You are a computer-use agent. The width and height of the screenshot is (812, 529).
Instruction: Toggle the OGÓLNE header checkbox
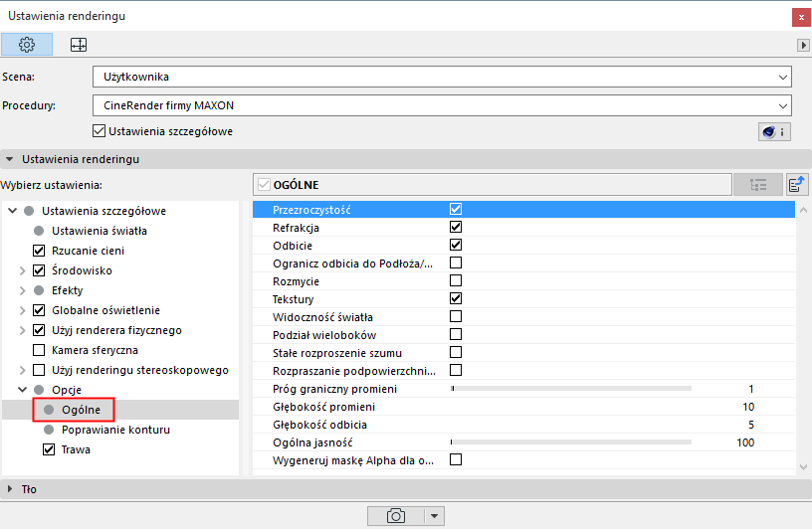(264, 185)
